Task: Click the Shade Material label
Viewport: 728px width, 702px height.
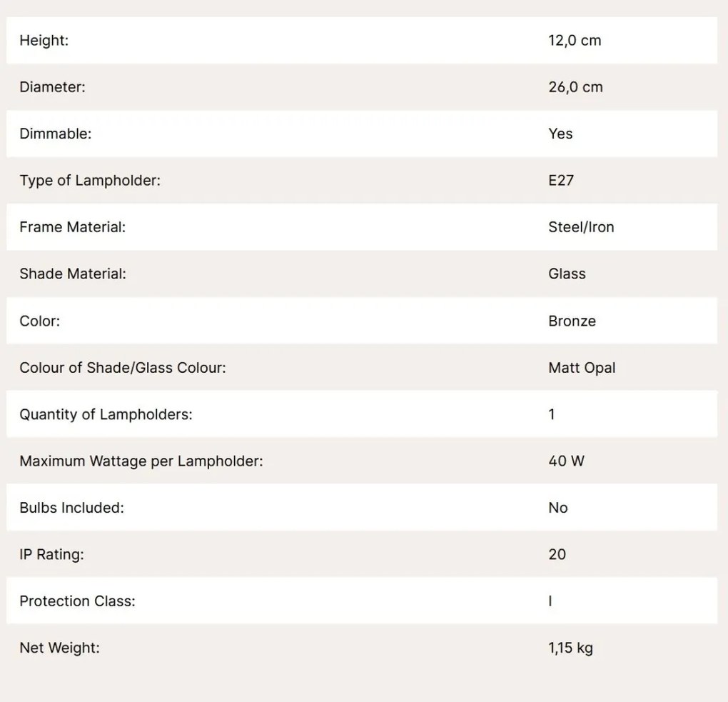Action: click(x=73, y=274)
